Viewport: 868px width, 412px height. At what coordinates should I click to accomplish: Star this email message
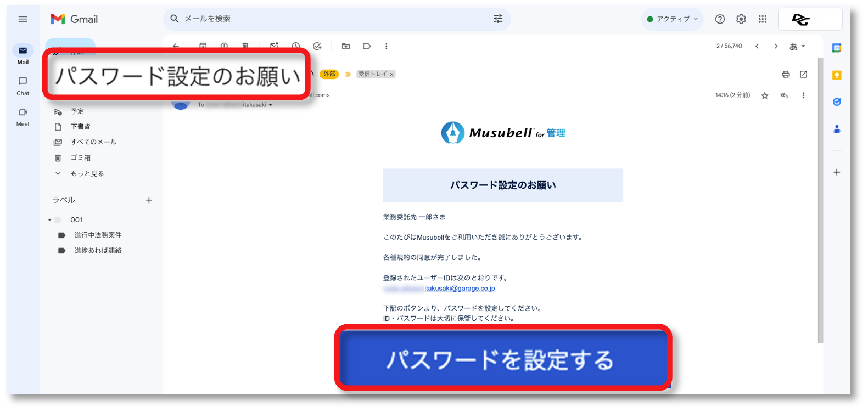[765, 95]
